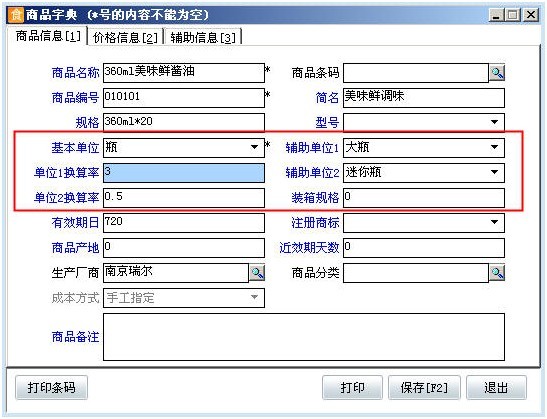Expand the 型号 dropdown
This screenshot has height=419, width=547.
494,122
